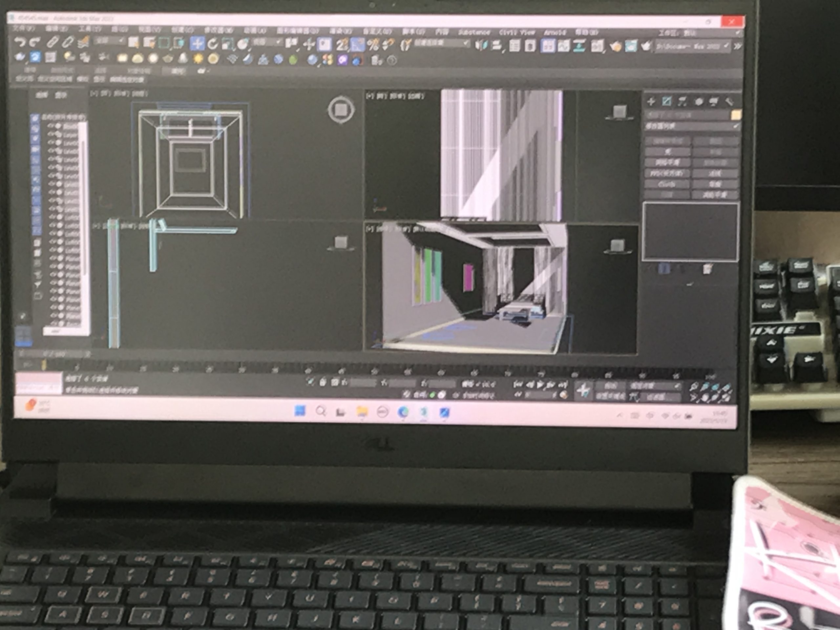Activate the Select and Rotate tool
Viewport: 840px width, 630px height.
coord(213,44)
